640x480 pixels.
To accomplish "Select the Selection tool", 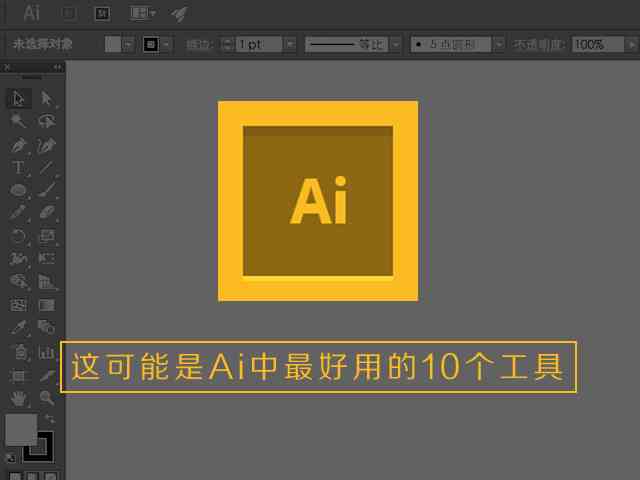I will point(18,98).
